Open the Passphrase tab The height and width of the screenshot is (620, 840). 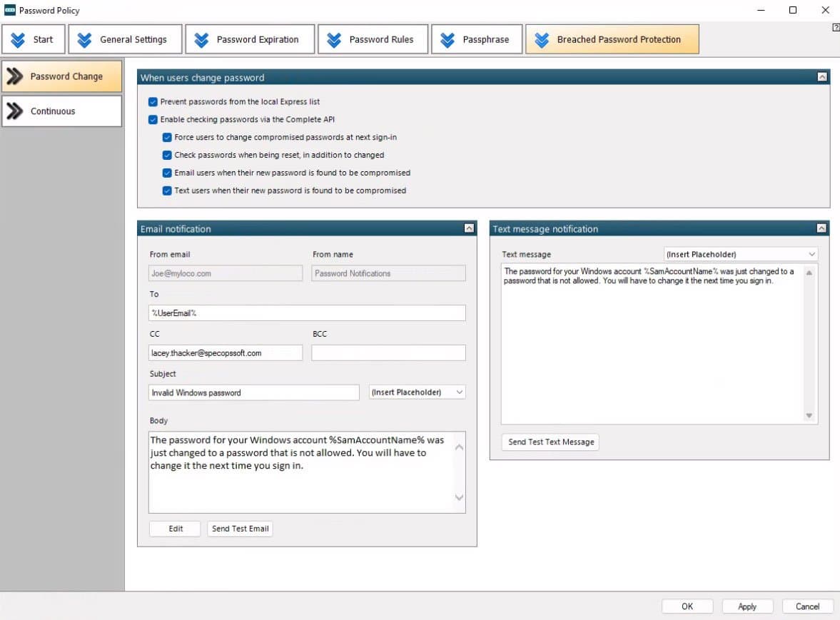(x=476, y=39)
